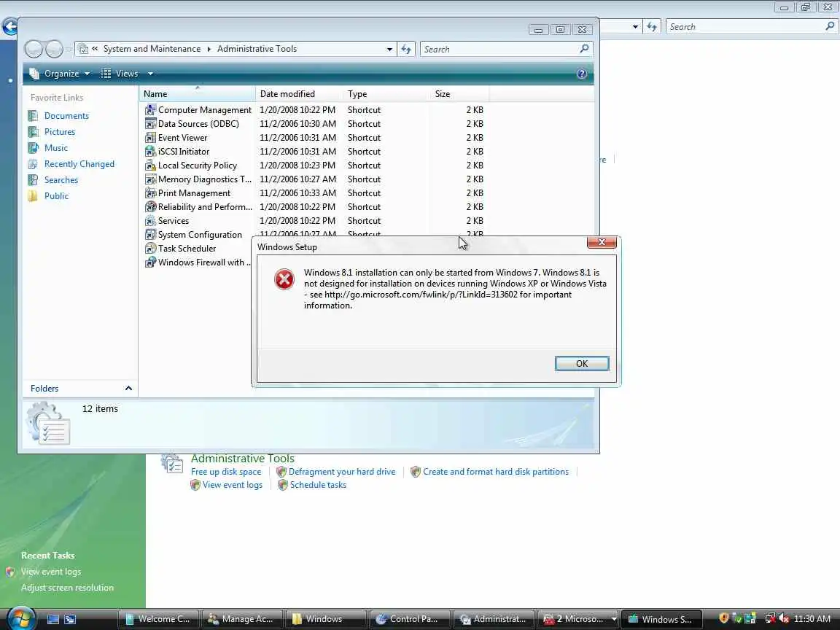Click the Back button in Administrative Tools window

(34, 50)
